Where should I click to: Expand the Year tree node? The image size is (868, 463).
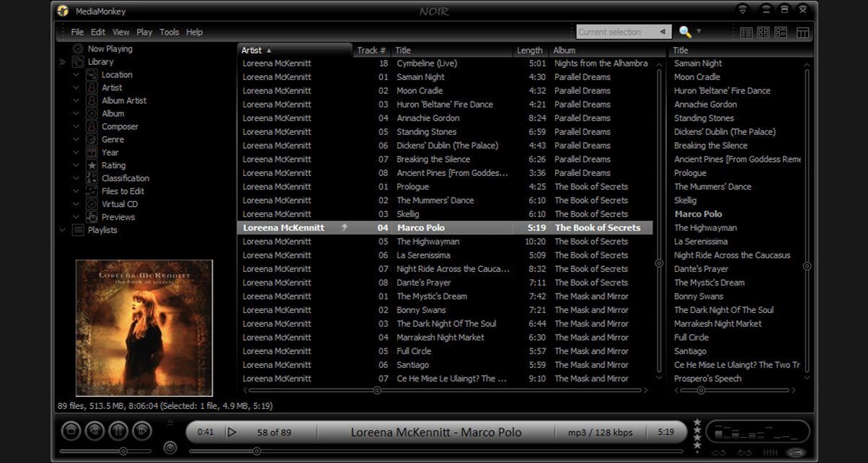coord(76,153)
